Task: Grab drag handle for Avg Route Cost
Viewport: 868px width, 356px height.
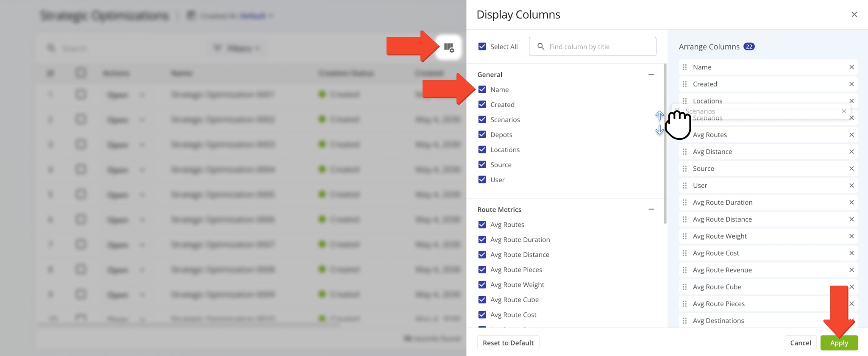Action: (684, 253)
